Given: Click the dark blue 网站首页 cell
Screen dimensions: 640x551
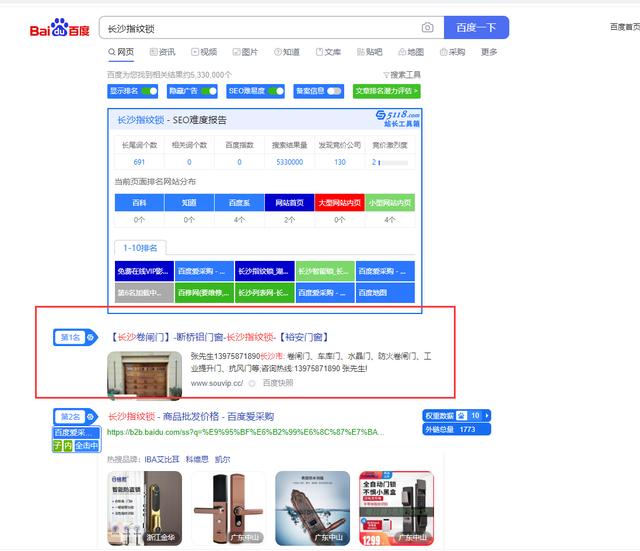Looking at the screenshot, I should click(289, 203).
